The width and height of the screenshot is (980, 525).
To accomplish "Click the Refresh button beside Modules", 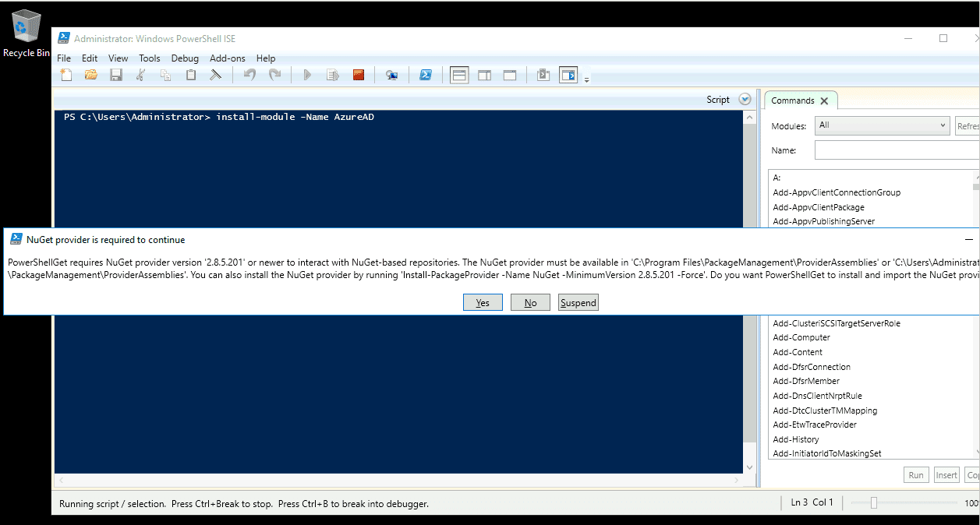I will 967,126.
